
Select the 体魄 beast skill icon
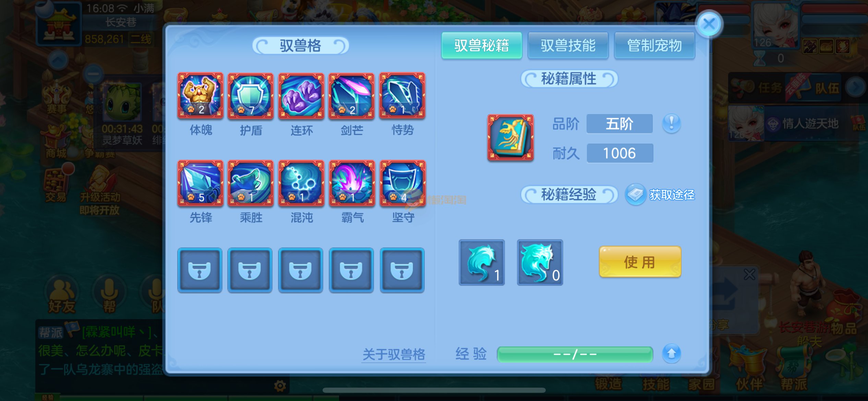[x=200, y=96]
